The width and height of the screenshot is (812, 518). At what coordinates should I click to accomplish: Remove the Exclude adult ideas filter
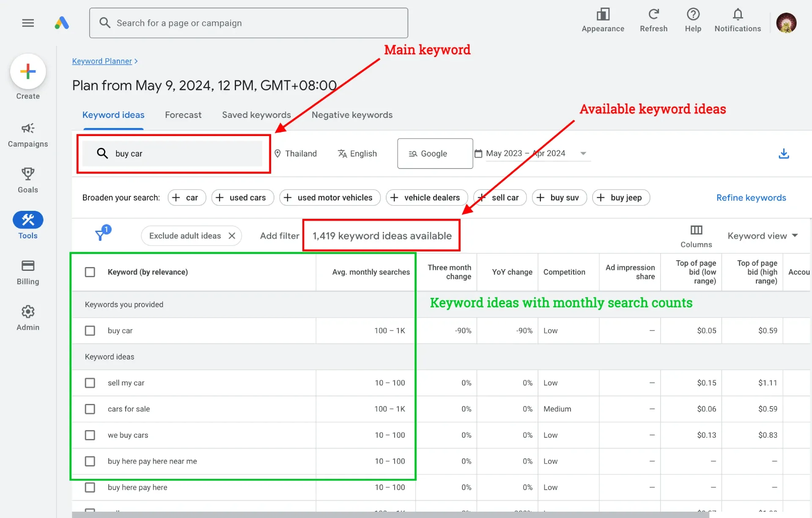(232, 236)
